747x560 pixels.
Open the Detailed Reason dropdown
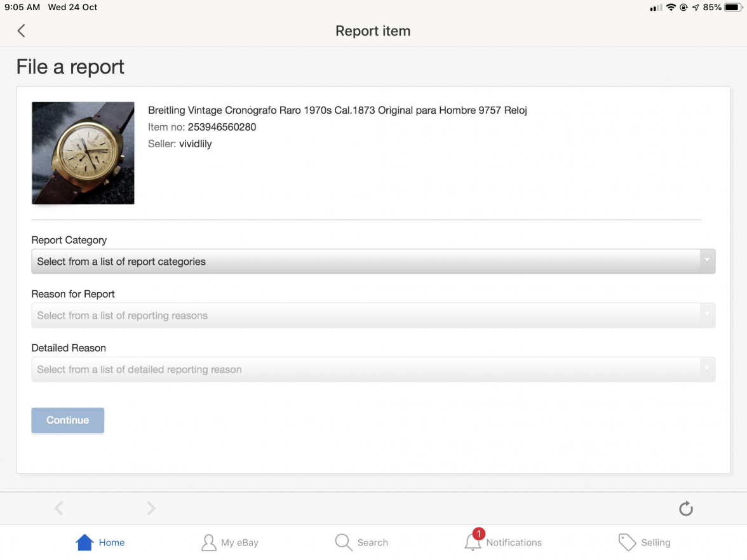373,370
